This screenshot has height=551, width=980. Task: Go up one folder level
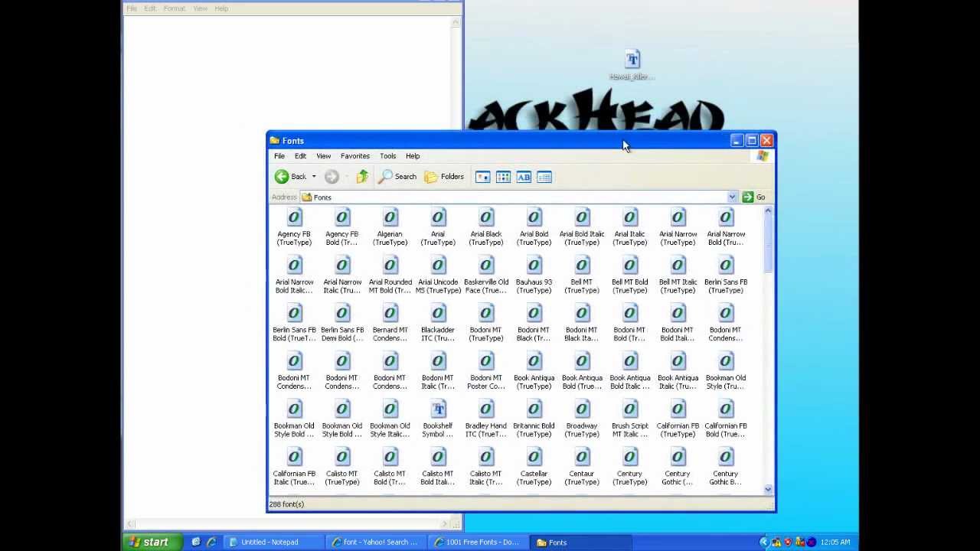pyautogui.click(x=362, y=177)
